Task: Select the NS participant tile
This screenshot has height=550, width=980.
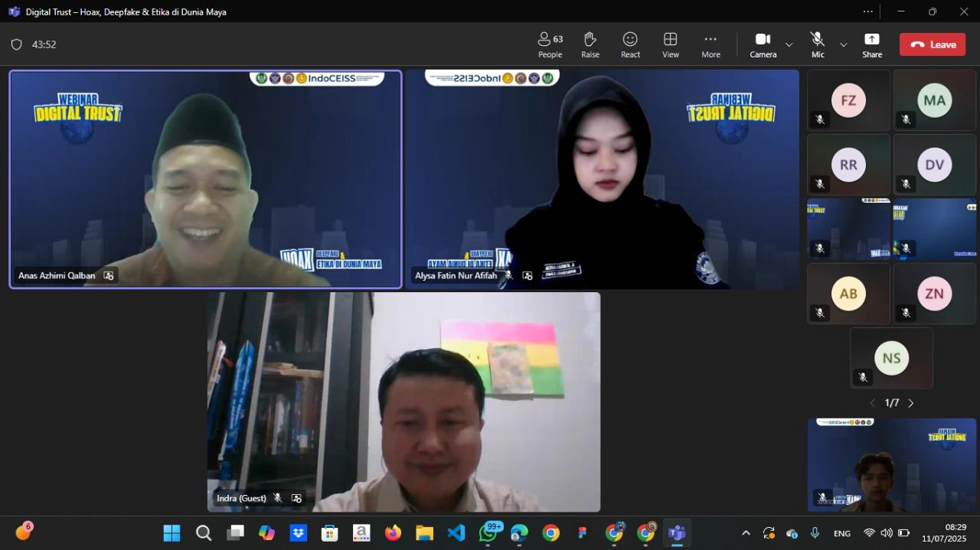Action: click(891, 358)
